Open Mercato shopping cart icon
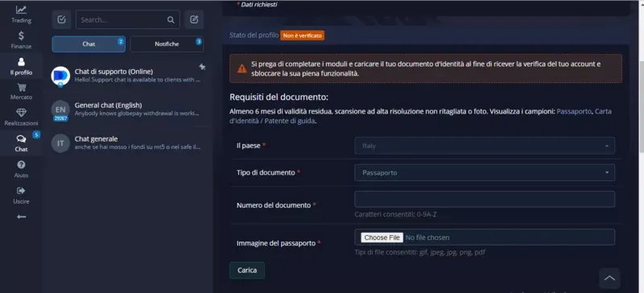644x293 pixels. pyautogui.click(x=22, y=87)
